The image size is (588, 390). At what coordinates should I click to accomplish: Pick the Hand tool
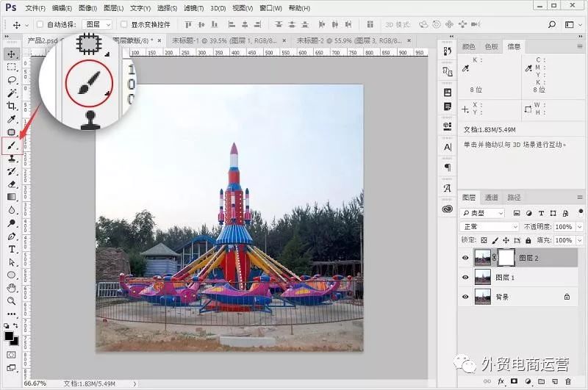pos(11,288)
